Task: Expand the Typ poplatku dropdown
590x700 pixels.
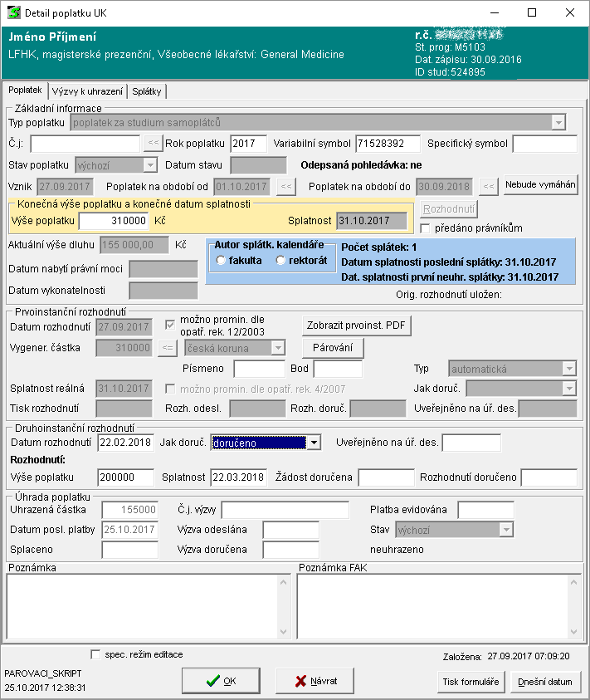Action: point(558,123)
